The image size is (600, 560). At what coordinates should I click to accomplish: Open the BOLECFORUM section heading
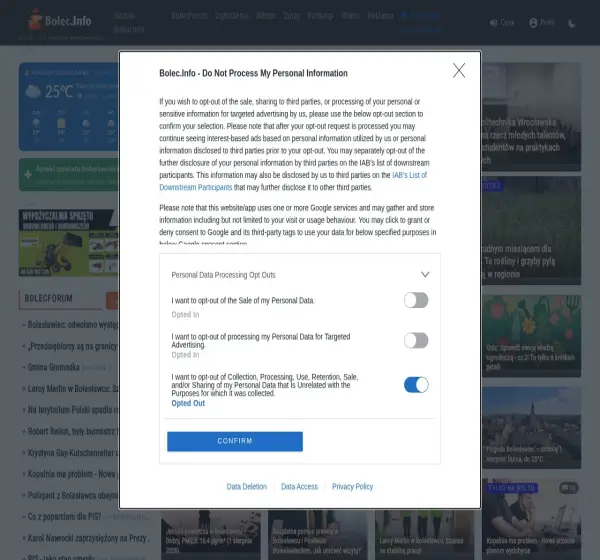pyautogui.click(x=48, y=298)
